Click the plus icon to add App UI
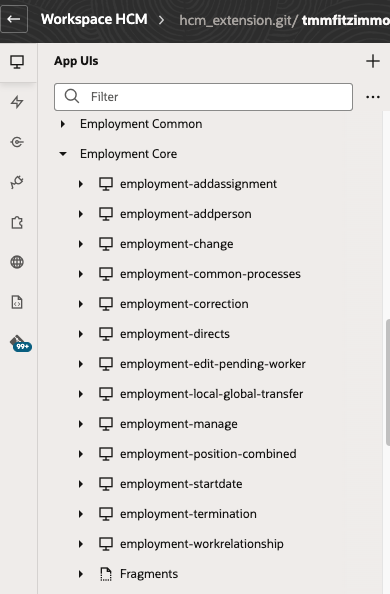This screenshot has height=594, width=390. point(373,61)
